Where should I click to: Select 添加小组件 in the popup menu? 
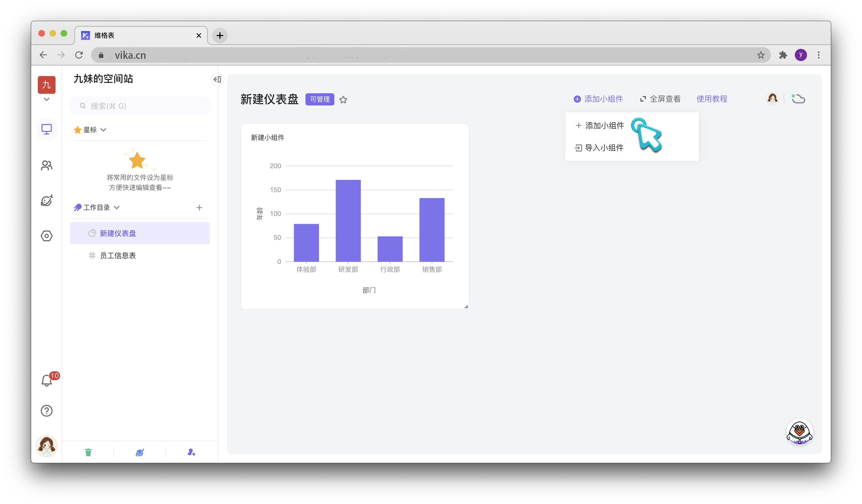(x=604, y=125)
